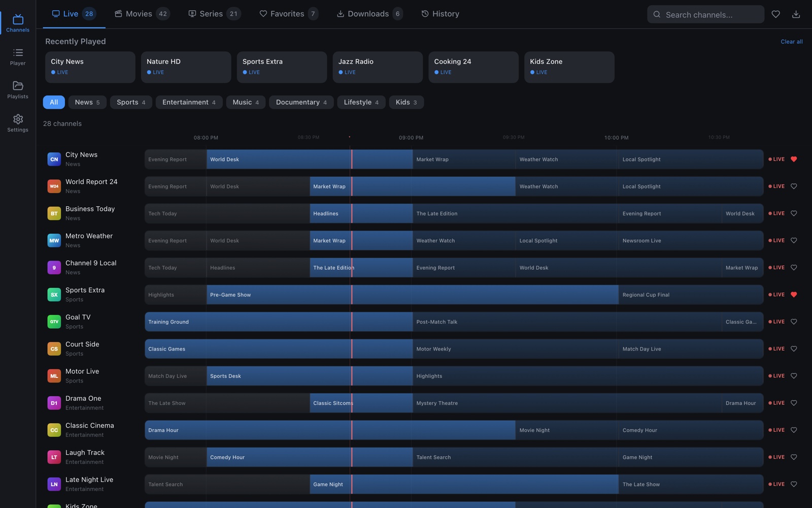Open the Favorites tab
Viewport: 812px width, 508px height.
pyautogui.click(x=288, y=14)
